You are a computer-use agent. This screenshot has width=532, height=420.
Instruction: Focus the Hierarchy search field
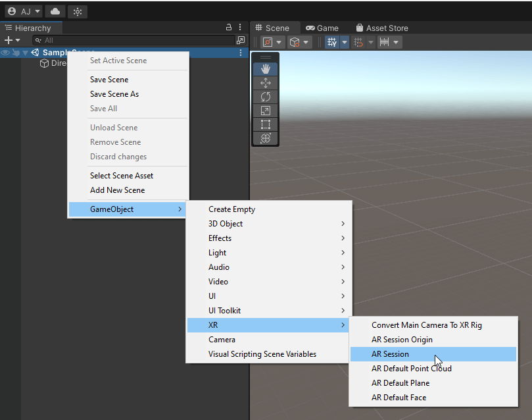[133, 40]
